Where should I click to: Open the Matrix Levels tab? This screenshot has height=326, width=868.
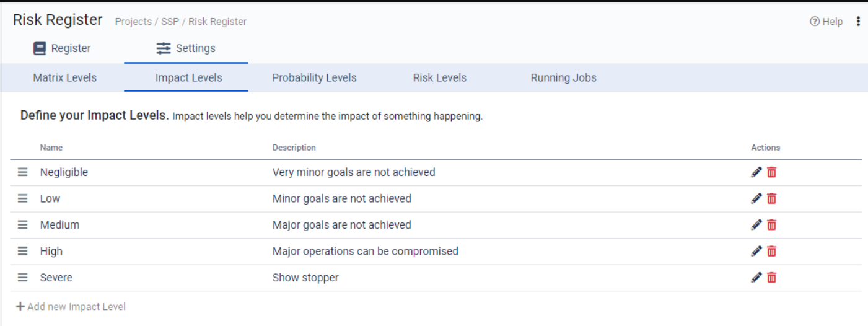64,78
